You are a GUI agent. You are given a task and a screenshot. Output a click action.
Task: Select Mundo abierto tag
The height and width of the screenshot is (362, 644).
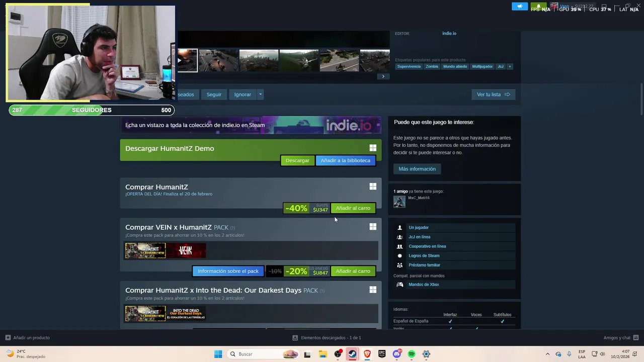(455, 66)
